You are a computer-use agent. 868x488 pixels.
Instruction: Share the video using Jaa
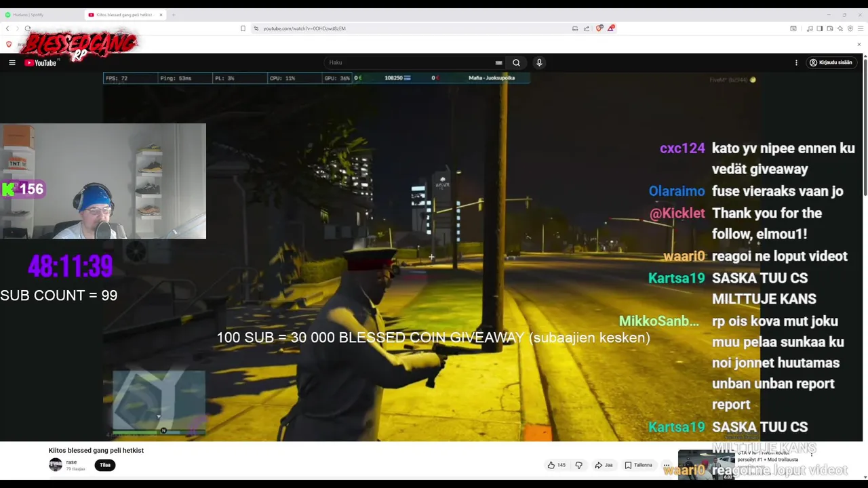[x=604, y=465]
